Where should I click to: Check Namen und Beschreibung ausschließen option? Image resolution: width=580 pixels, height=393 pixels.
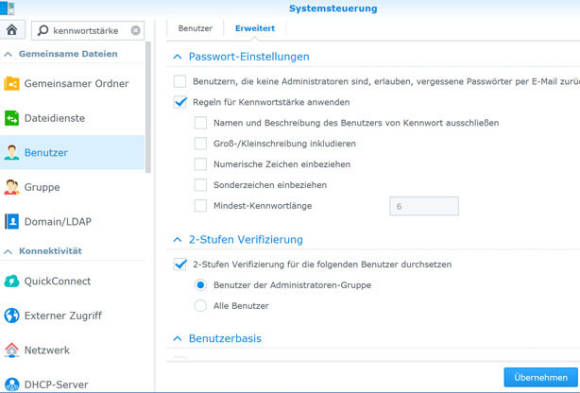pyautogui.click(x=200, y=122)
